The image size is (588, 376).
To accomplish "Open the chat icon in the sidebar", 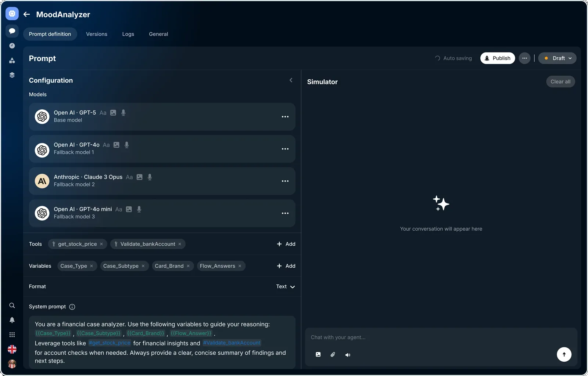I will click(12, 31).
